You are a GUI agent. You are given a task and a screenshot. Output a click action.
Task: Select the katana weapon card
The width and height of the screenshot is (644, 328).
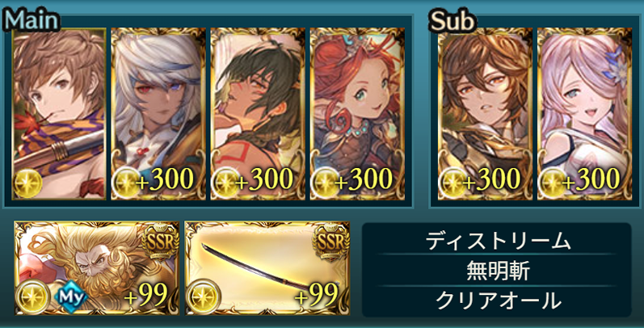267,268
